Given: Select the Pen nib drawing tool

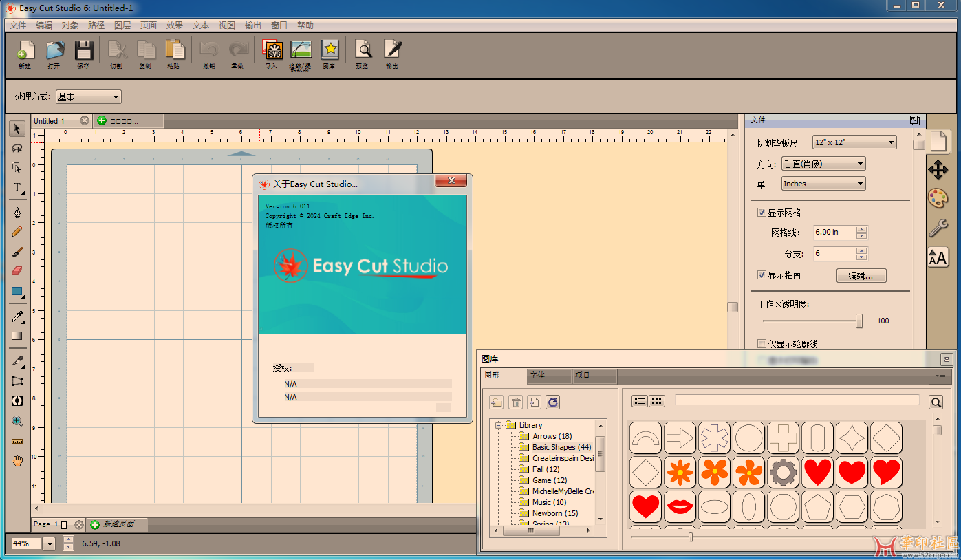Looking at the screenshot, I should point(17,213).
